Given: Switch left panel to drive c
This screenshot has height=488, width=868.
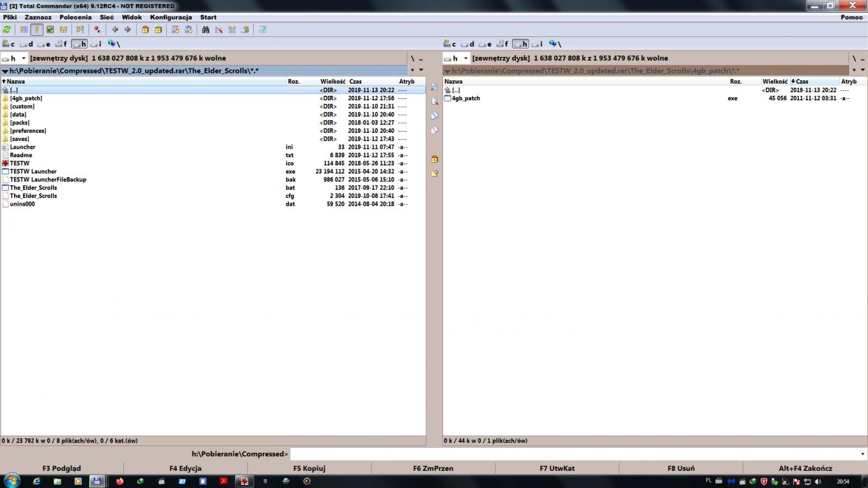Looking at the screenshot, I should [x=9, y=44].
